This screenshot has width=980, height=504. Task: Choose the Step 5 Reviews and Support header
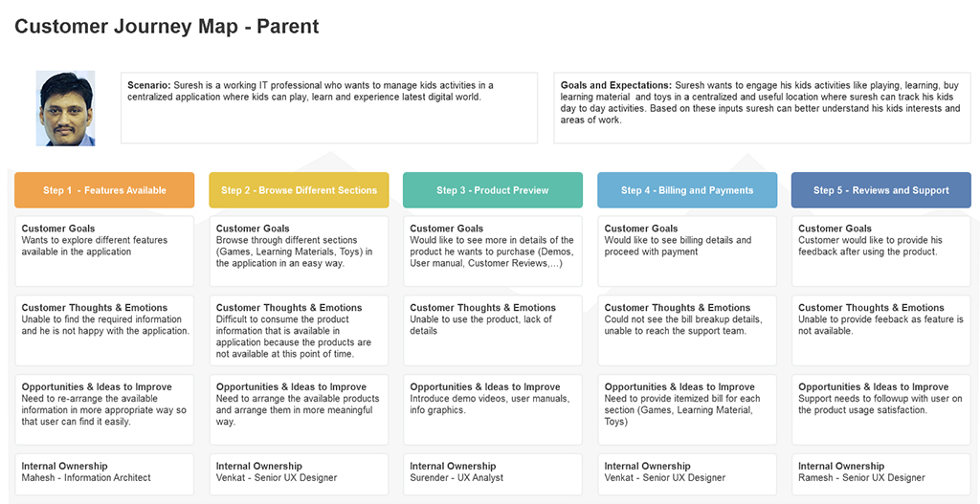pos(880,190)
